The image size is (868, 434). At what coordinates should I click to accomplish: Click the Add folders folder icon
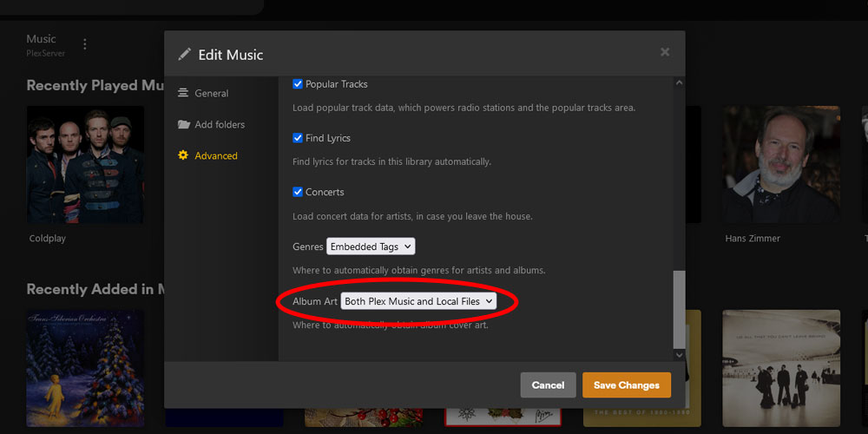click(184, 124)
